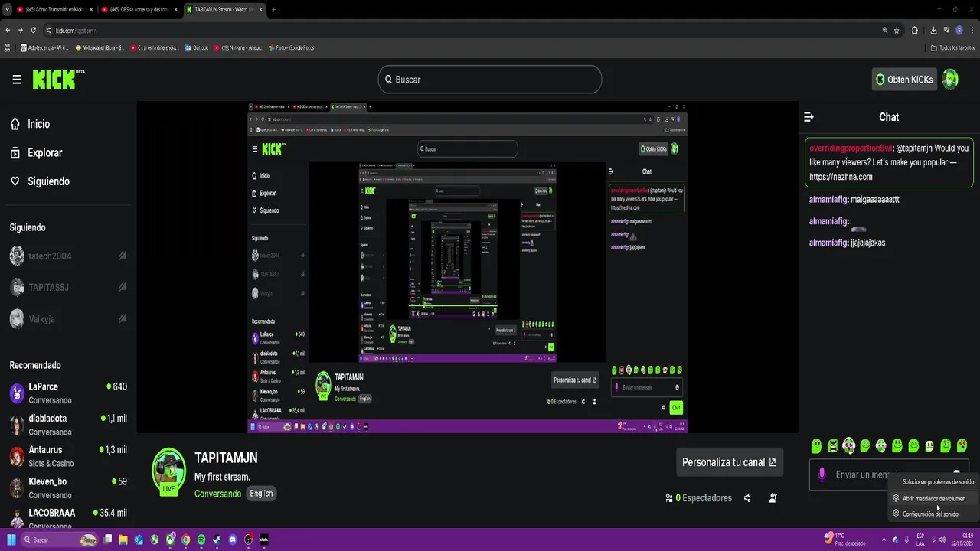The width and height of the screenshot is (980, 551).
Task: Click Personaliza tu canal button
Action: click(x=729, y=462)
